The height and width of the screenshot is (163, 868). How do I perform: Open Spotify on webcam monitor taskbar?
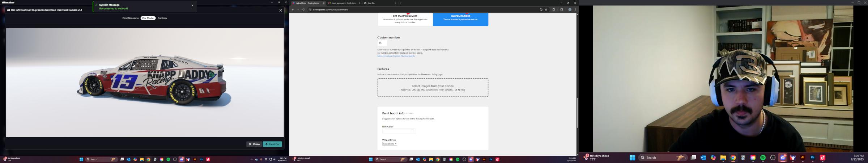(x=763, y=158)
